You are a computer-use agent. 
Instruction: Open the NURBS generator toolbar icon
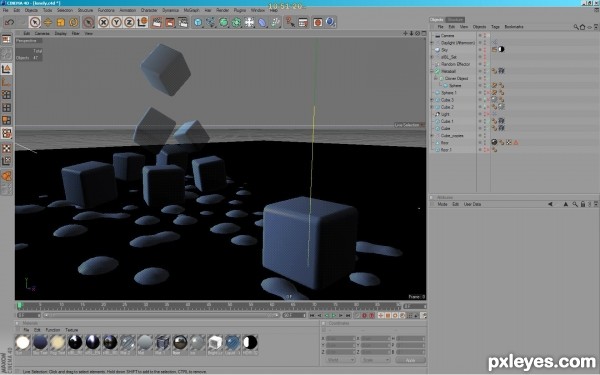pyautogui.click(x=223, y=22)
